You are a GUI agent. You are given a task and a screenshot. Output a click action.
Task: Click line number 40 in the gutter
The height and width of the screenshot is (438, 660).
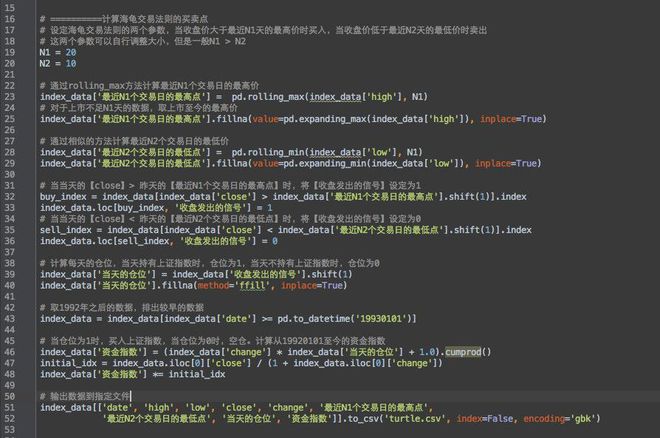(x=9, y=286)
